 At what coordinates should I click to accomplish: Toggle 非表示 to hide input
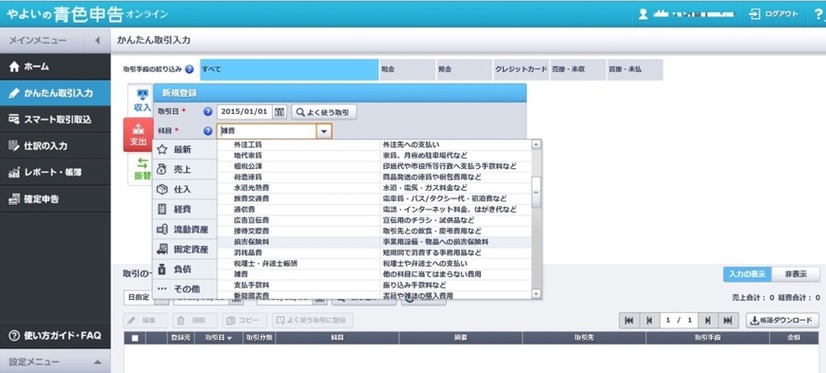click(795, 274)
